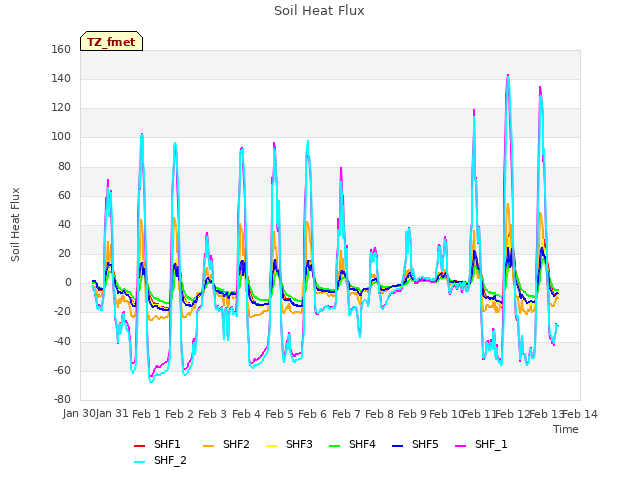This screenshot has width=640, height=480.
Task: Toggle the SHF_1 legend entry
Action: pyautogui.click(x=481, y=444)
